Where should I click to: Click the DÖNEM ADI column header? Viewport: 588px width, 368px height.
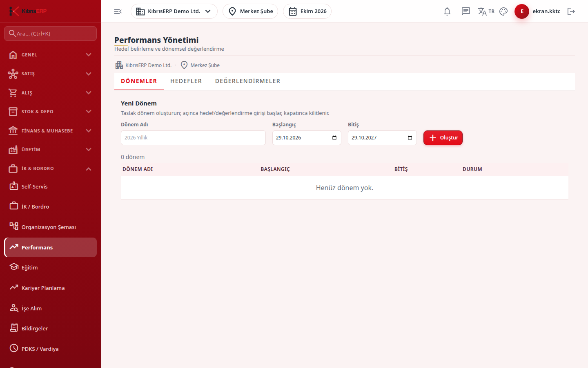(x=138, y=169)
